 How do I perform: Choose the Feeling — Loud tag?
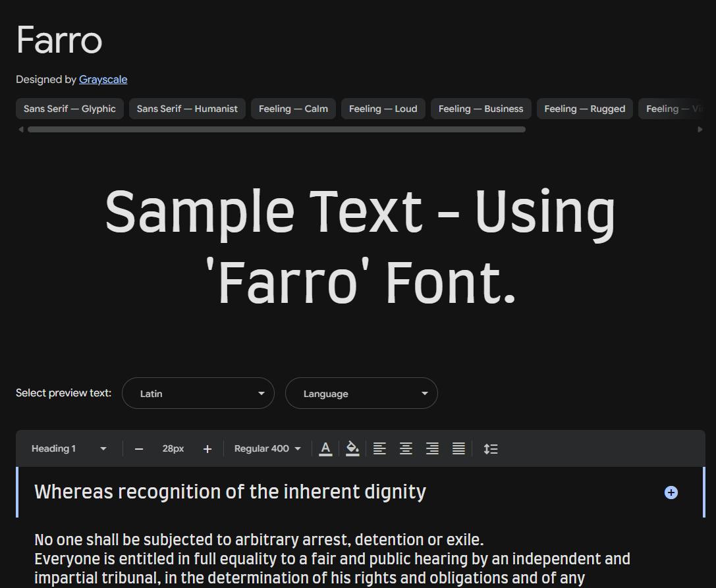point(383,109)
